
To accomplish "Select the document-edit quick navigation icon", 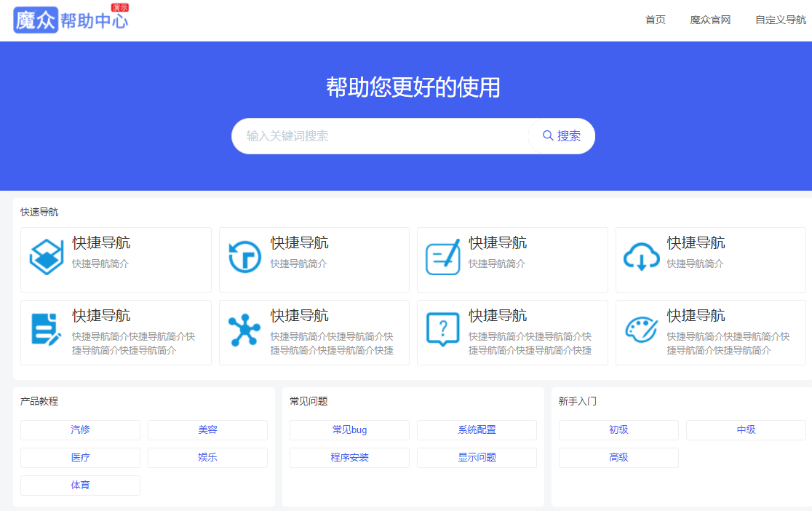I will (47, 329).
